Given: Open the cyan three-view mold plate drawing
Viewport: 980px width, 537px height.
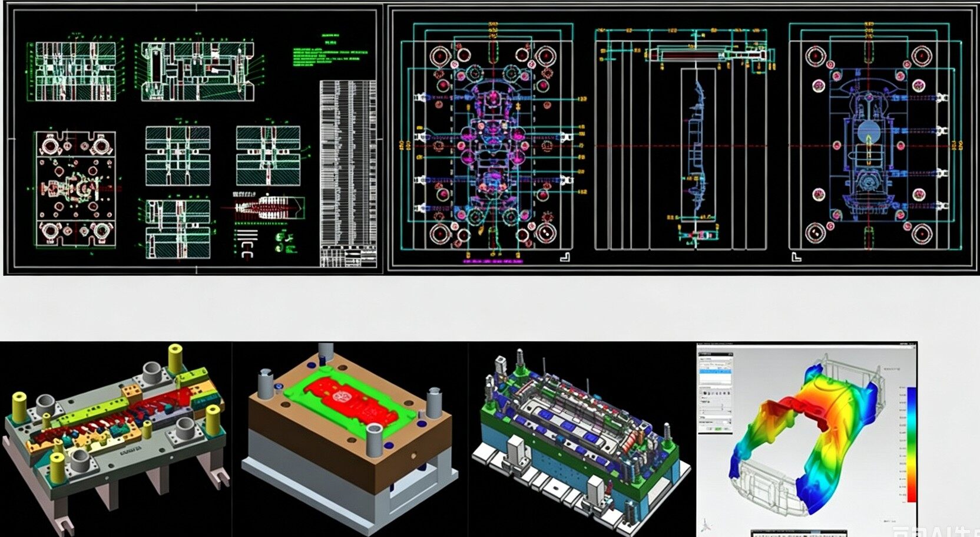Looking at the screenshot, I should point(682,139).
